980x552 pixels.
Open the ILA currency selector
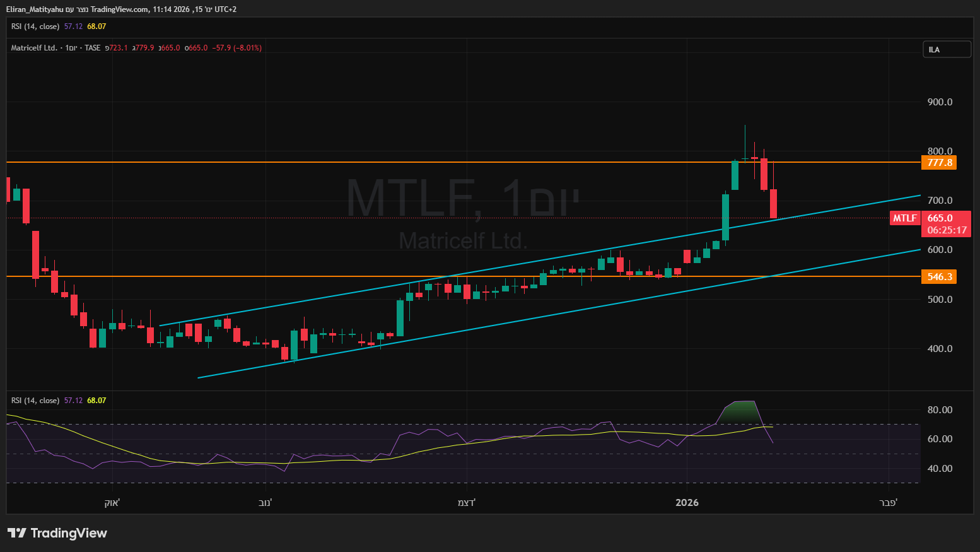pos(947,49)
